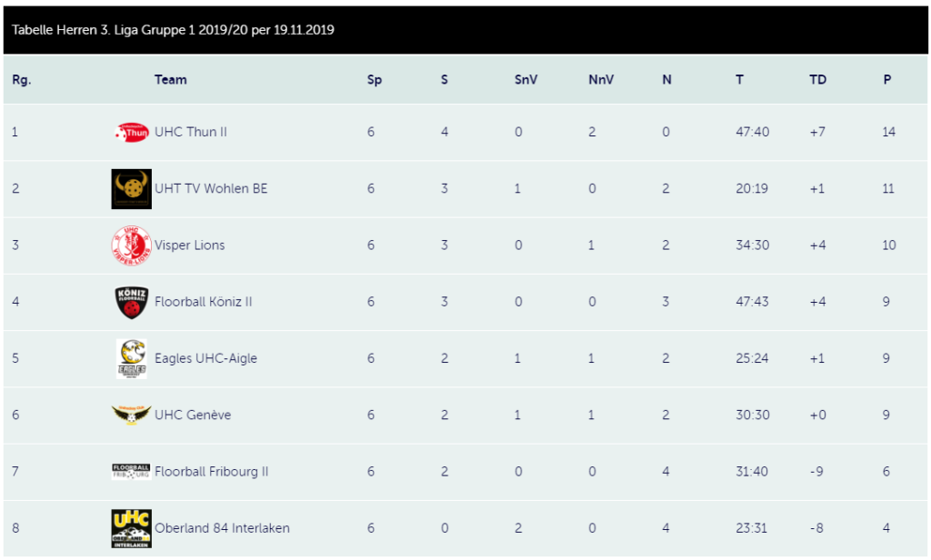The height and width of the screenshot is (560, 931).
Task: Click the Floorball Fribourg logo
Action: pos(131,472)
